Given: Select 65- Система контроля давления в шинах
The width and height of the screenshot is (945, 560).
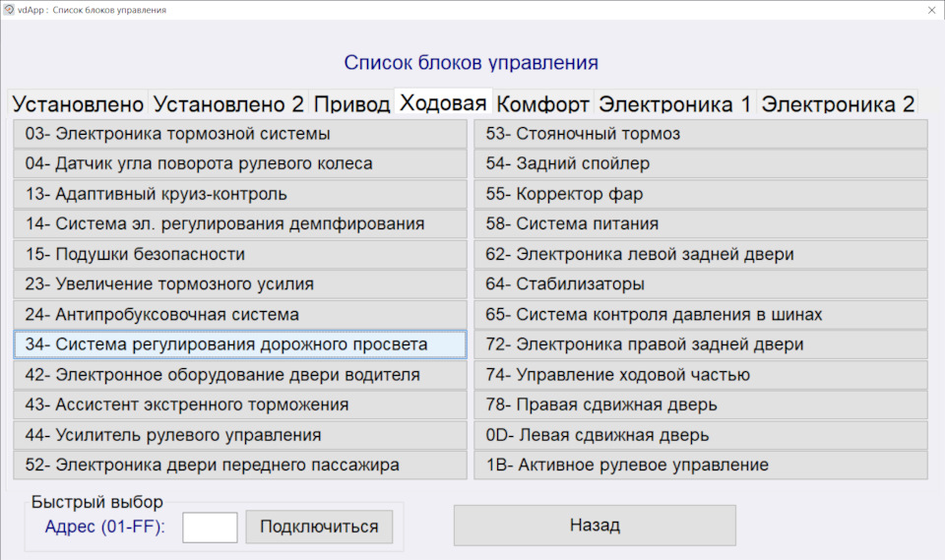Looking at the screenshot, I should (x=700, y=315).
